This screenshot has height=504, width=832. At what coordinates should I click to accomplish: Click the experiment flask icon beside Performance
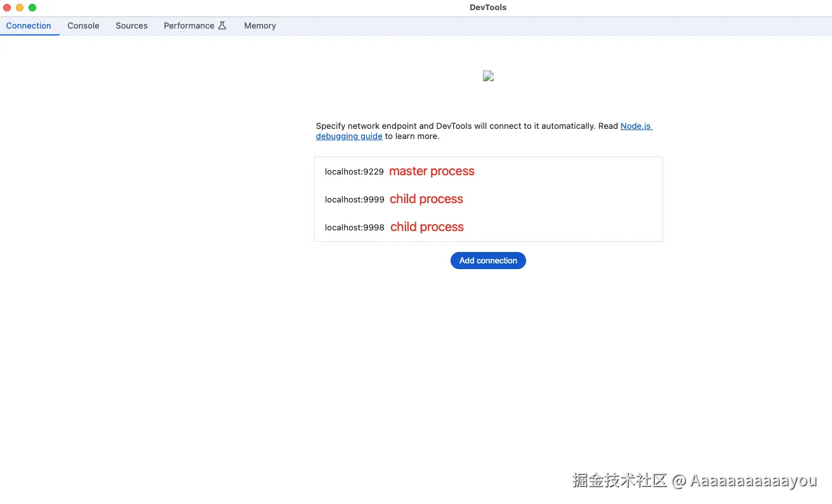pyautogui.click(x=222, y=26)
